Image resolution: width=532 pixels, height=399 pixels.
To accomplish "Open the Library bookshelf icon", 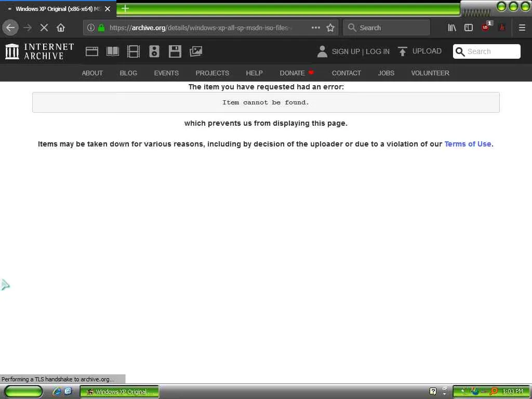I will click(x=452, y=28).
